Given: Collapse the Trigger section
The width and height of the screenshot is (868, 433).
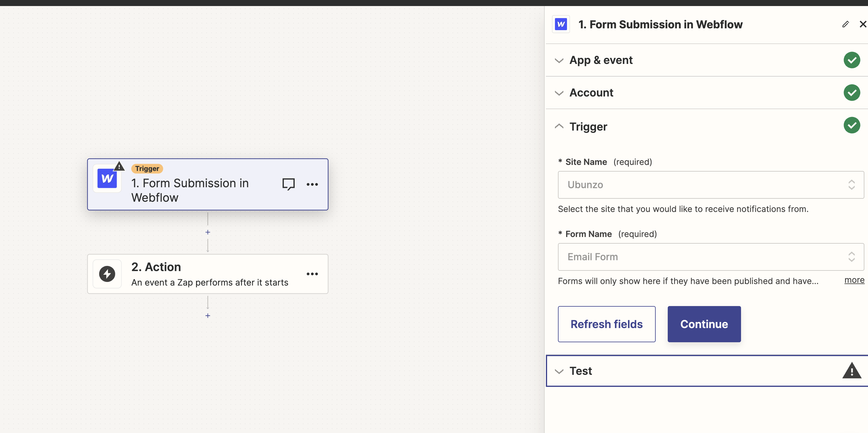Looking at the screenshot, I should [707, 126].
